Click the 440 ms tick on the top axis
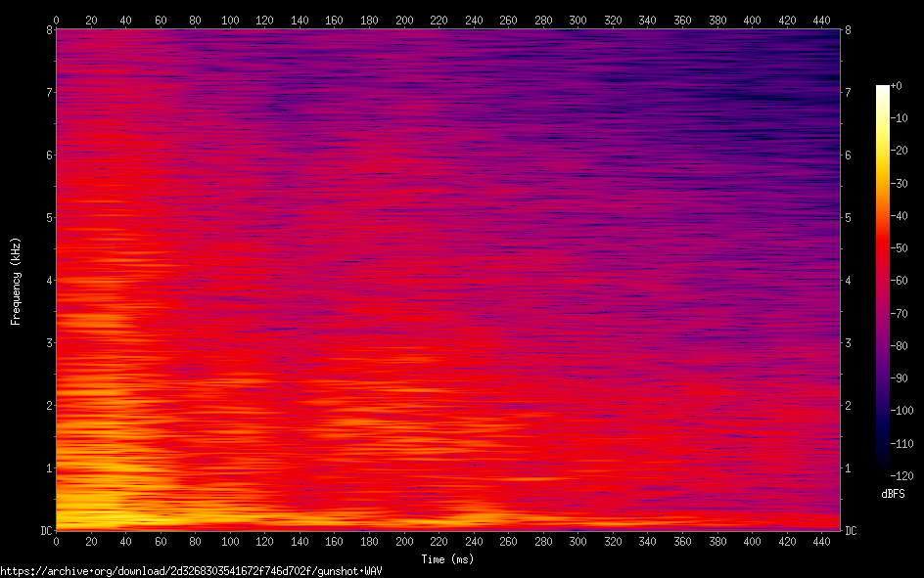 (822, 20)
